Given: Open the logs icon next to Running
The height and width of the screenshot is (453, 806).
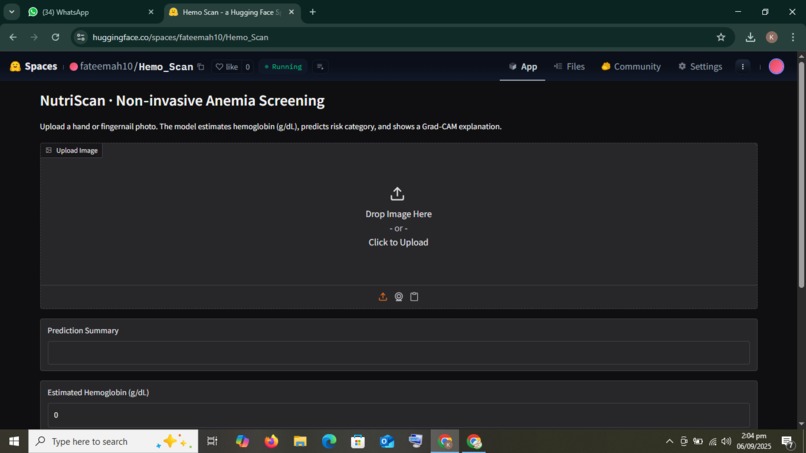Looking at the screenshot, I should coord(320,66).
